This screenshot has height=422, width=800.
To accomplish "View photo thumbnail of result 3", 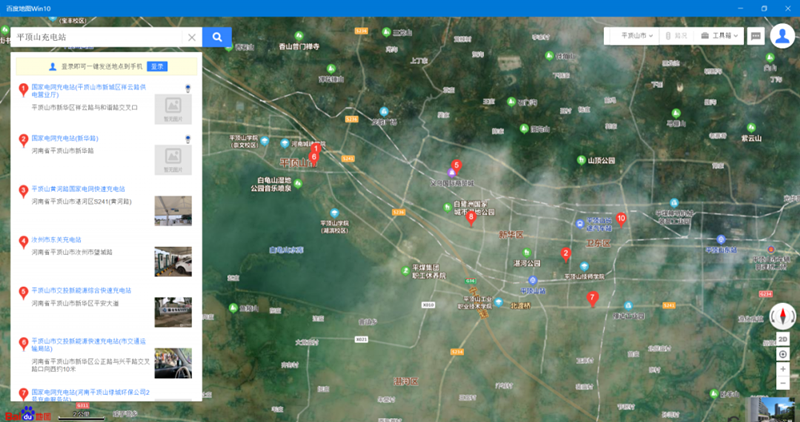I will coord(173,211).
